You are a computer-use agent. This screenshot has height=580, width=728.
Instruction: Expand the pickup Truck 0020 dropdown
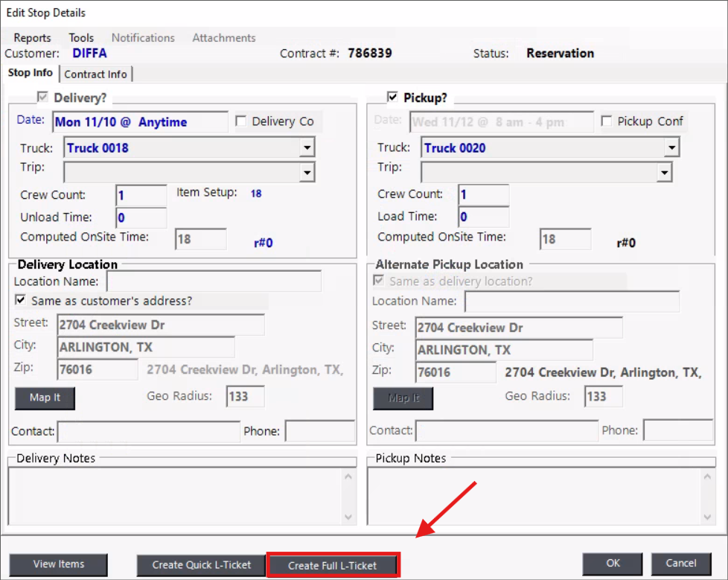671,148
